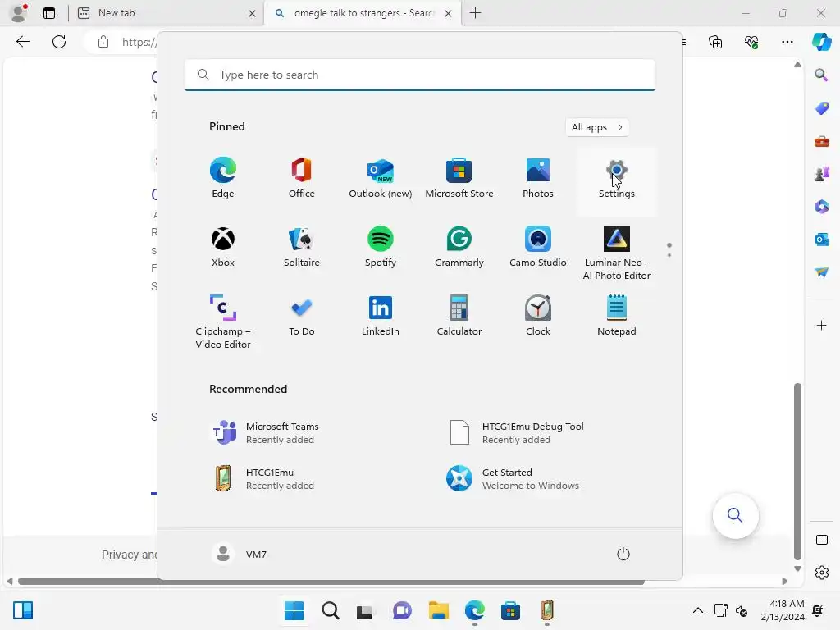Screen dimensions: 840x630
Task: Open Edge from pinned apps
Action: [x=223, y=179]
